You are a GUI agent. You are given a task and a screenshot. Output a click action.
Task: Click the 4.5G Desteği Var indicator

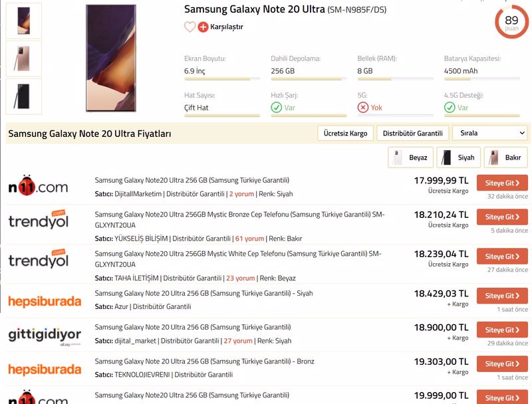click(x=456, y=108)
